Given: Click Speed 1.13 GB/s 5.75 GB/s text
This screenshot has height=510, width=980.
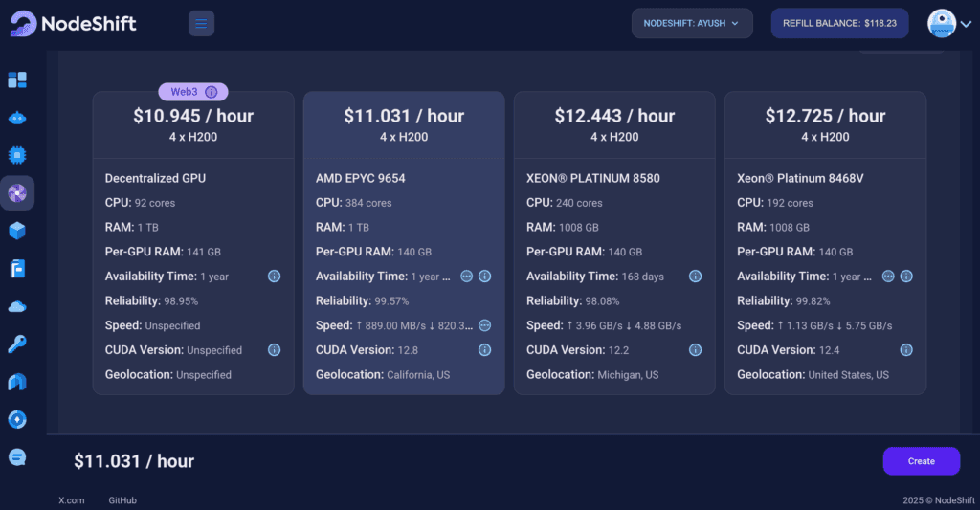Looking at the screenshot, I should tap(814, 325).
